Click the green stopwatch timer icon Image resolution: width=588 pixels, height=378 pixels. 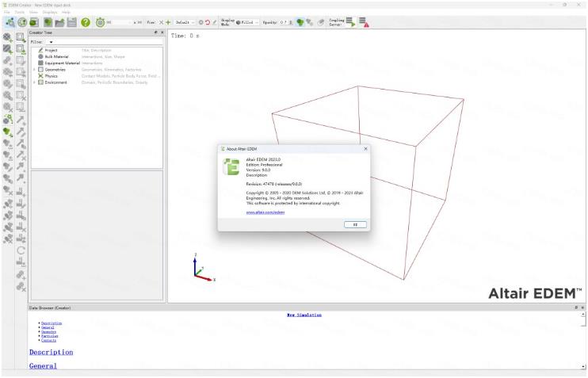click(x=100, y=22)
